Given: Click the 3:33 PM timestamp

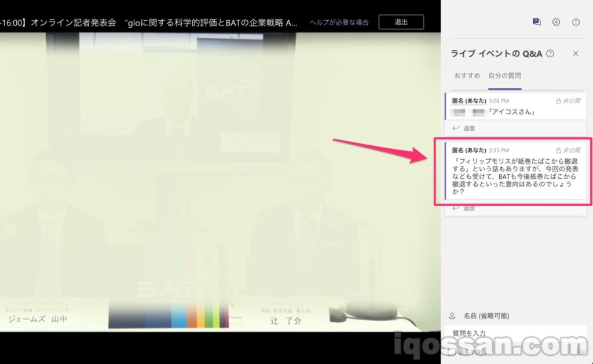Looking at the screenshot, I should 499,150.
